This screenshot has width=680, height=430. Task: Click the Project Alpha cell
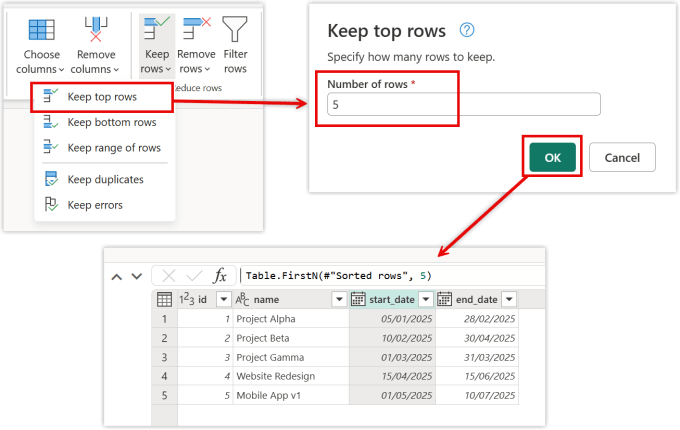click(291, 319)
